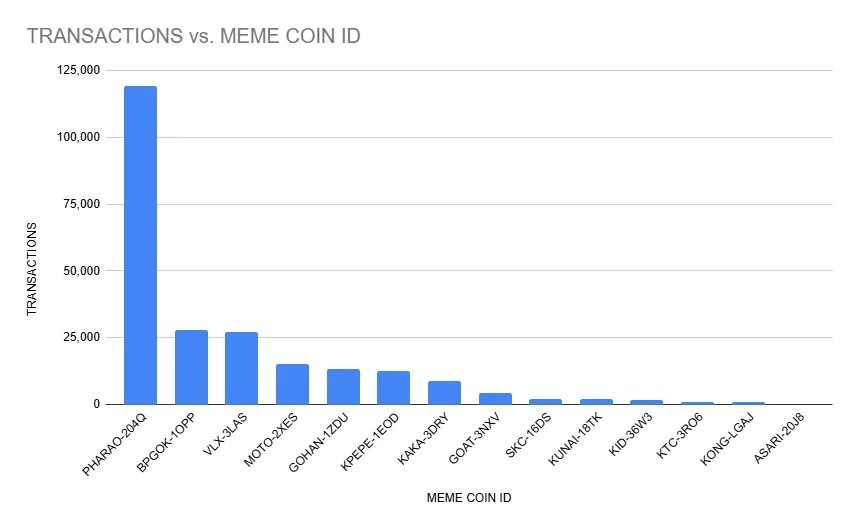Select the SKC-16DS category label
Screen dimensions: 857x531
[x=528, y=435]
